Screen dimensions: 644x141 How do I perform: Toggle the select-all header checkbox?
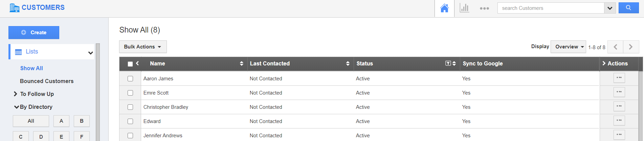click(x=130, y=64)
